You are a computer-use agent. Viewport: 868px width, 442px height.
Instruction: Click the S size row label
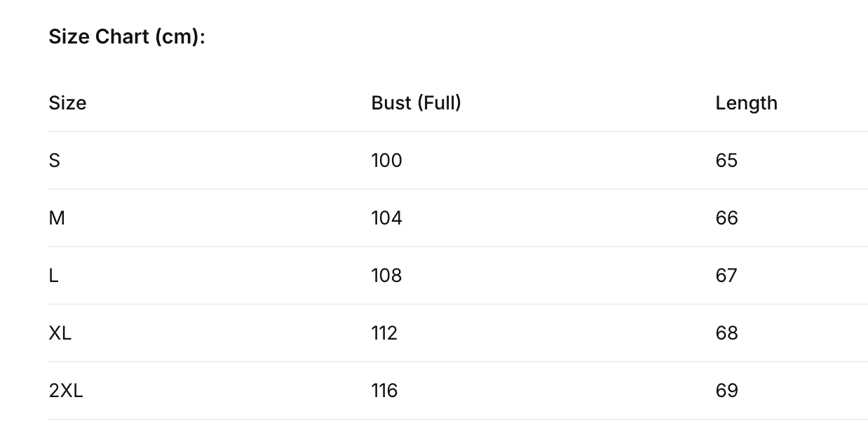coord(55,161)
